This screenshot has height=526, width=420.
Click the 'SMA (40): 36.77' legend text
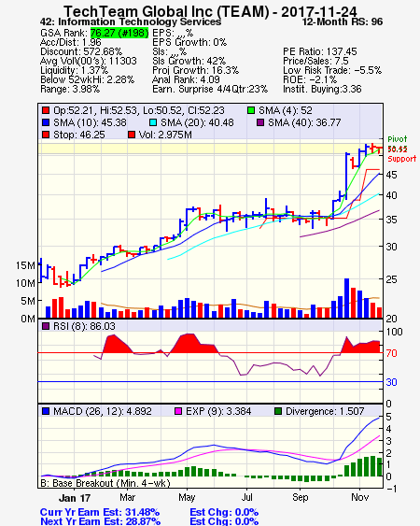304,122
